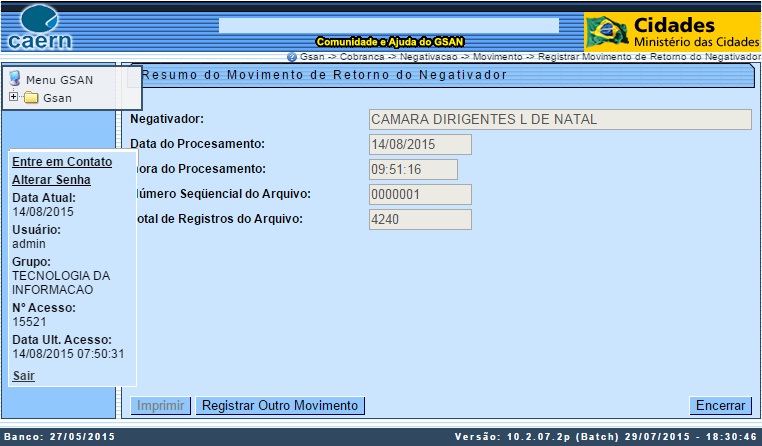Click the 'Data do Procesamento:' label
Screen dimensions: 762x446
click(197, 144)
